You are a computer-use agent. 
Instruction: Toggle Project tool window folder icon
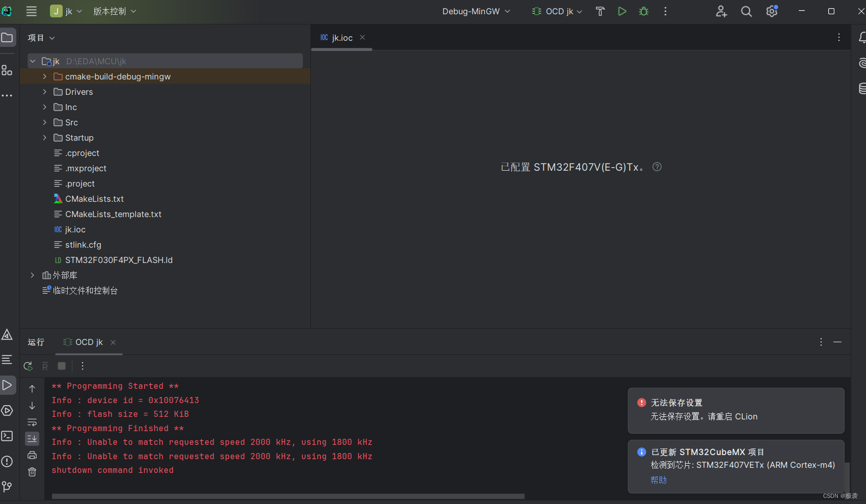click(7, 38)
